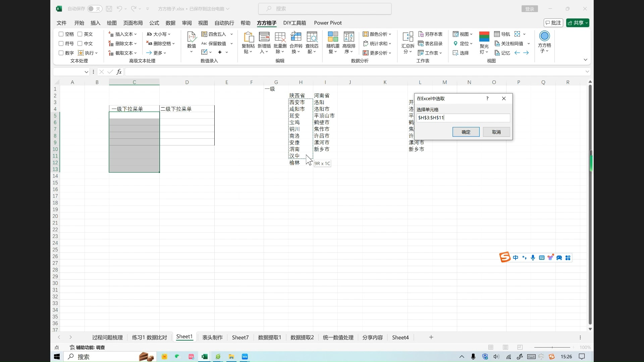
Task: Click the 新增插入 icon
Action: (x=264, y=37)
